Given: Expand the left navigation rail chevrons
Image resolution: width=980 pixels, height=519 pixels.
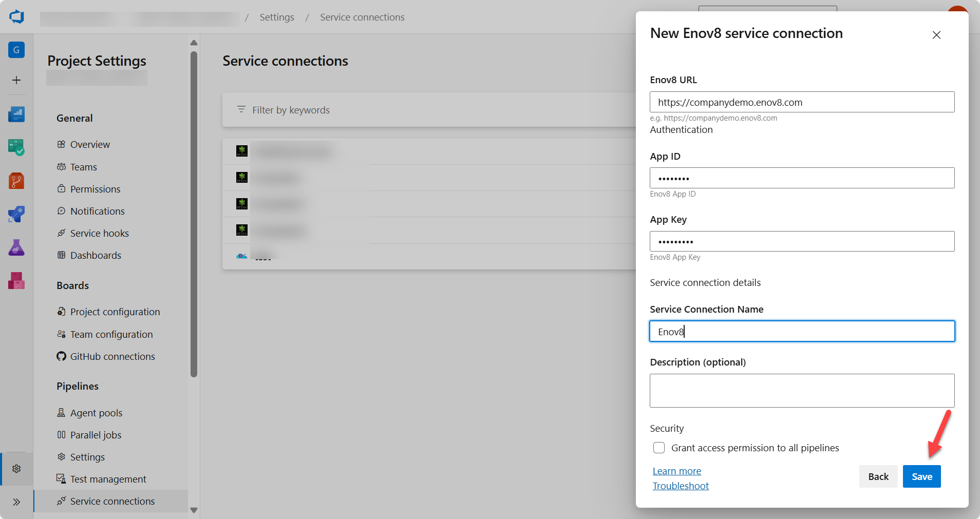Looking at the screenshot, I should point(16,502).
